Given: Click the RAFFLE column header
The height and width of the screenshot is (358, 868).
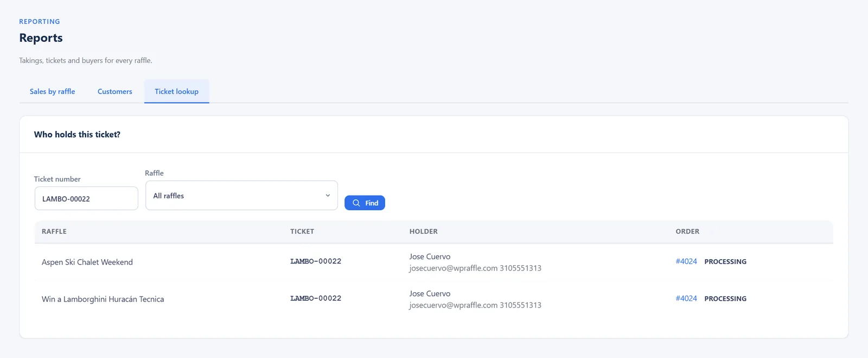Looking at the screenshot, I should (x=54, y=231).
